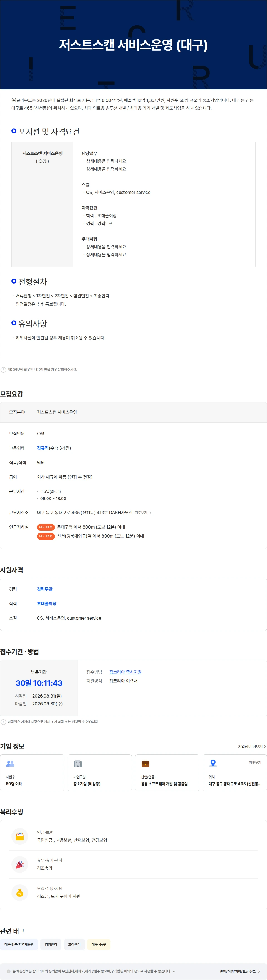Image resolution: width=267 pixels, height=980 pixels.
Task: Open the 산업(업종) 응용 소프트웨어 card
Action: tap(167, 772)
